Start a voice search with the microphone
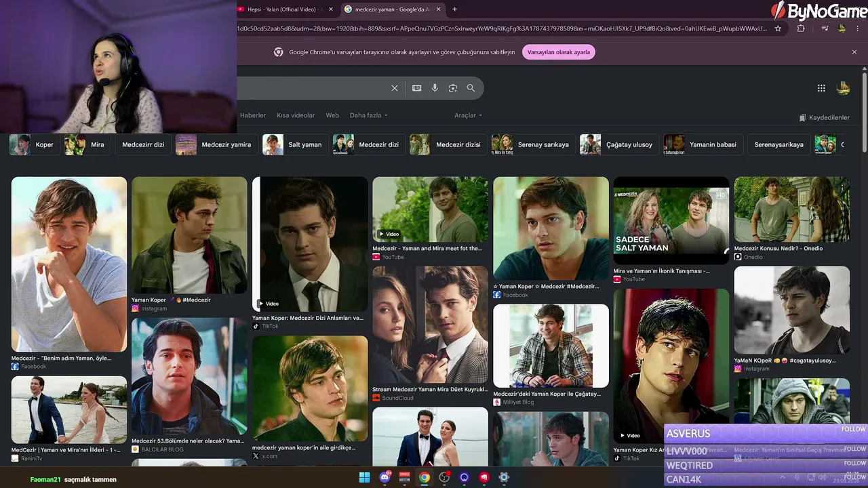Viewport: 868px width, 488px height. point(435,88)
